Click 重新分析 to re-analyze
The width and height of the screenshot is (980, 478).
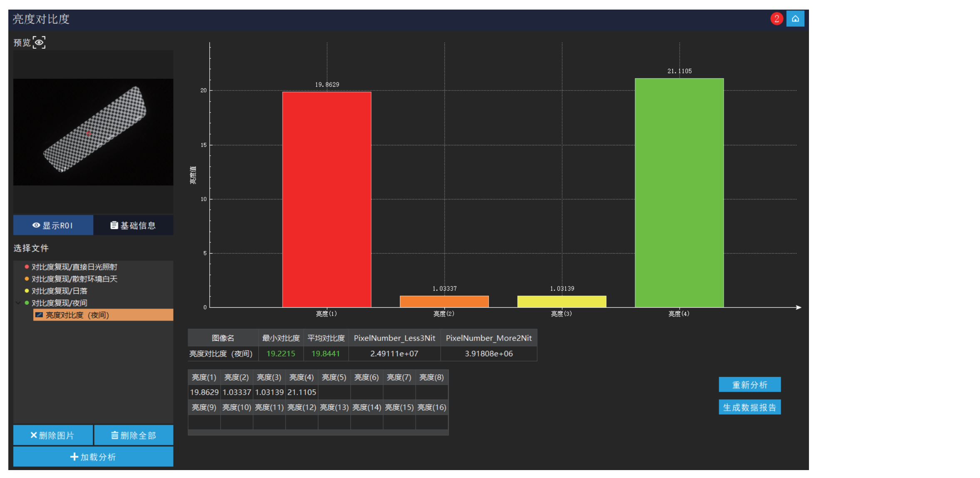(749, 385)
